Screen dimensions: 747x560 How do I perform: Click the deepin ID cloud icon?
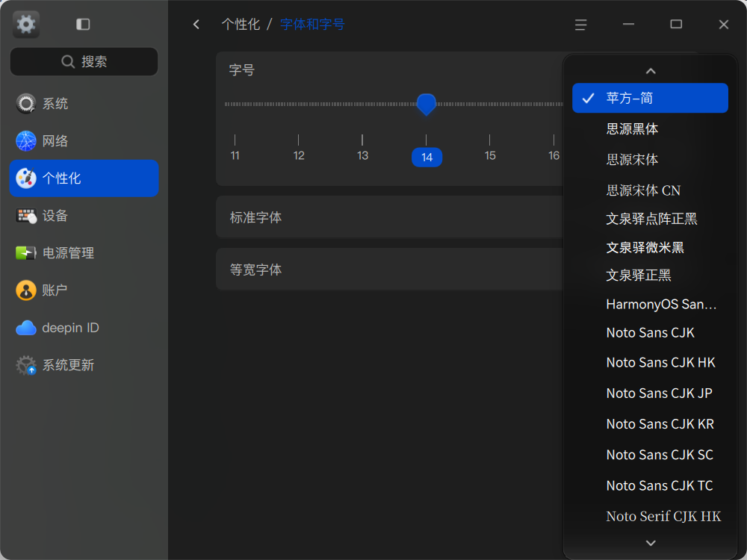tap(25, 328)
